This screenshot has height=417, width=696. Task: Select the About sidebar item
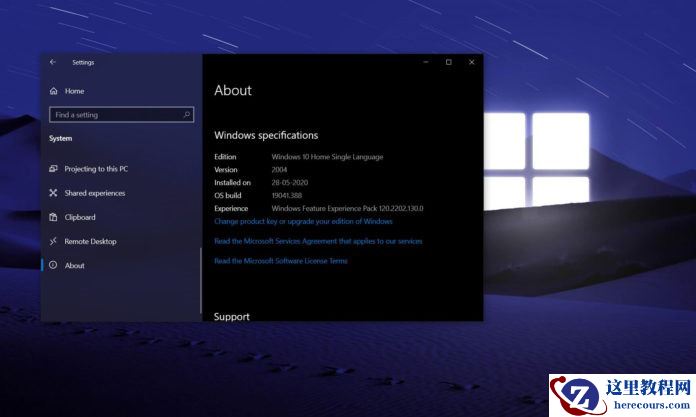74,266
